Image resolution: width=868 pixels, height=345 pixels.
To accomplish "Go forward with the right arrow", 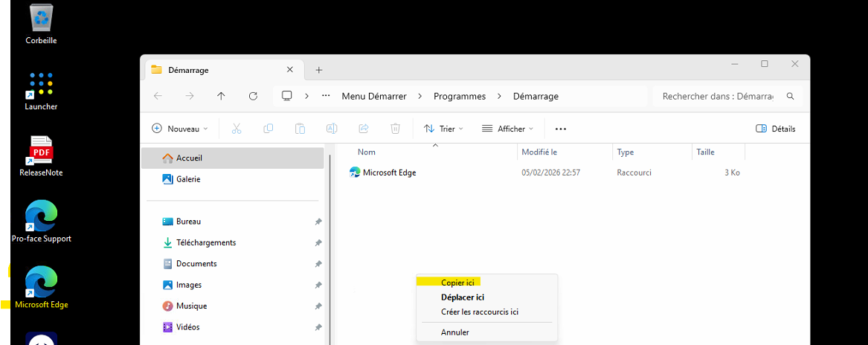I will click(190, 96).
